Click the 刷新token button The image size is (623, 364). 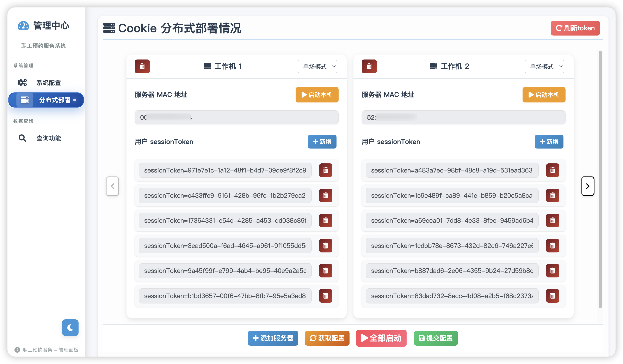coord(575,28)
